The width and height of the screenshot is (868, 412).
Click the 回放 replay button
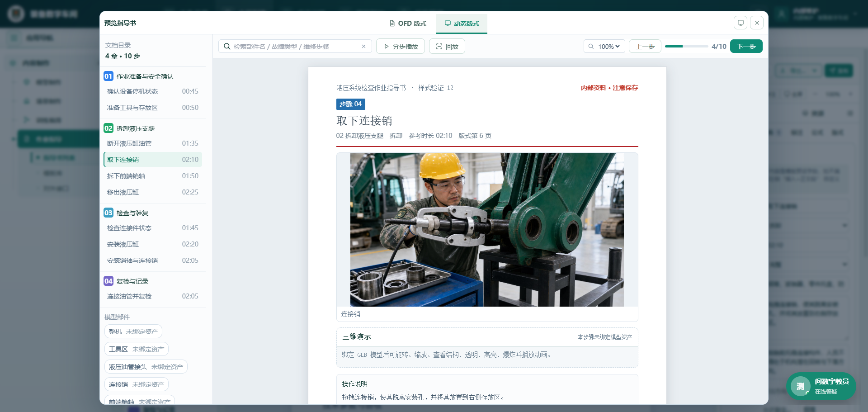point(447,47)
